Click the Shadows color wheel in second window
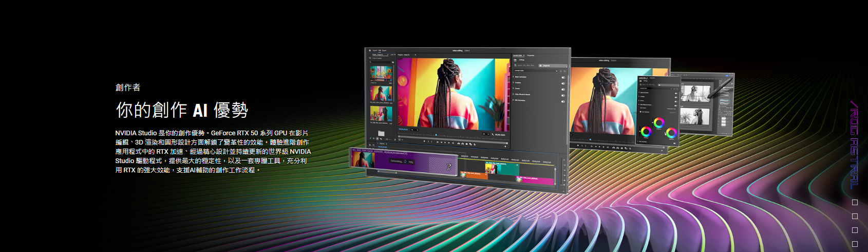The height and width of the screenshot is (252, 868). [x=646, y=132]
